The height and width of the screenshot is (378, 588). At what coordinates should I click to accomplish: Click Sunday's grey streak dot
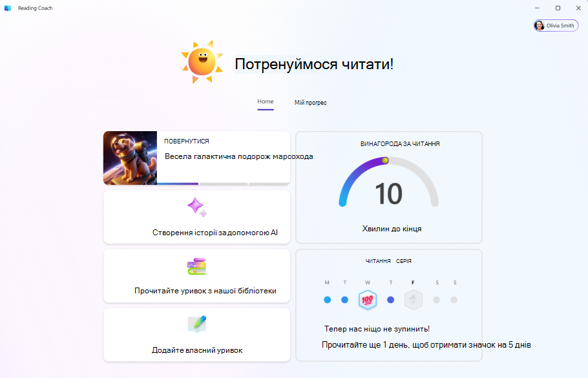454,300
